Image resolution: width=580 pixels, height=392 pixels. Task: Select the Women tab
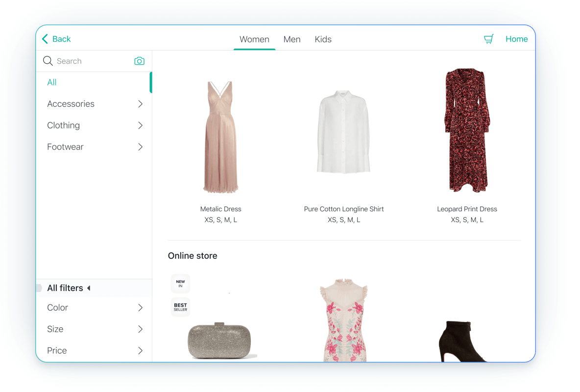(254, 39)
